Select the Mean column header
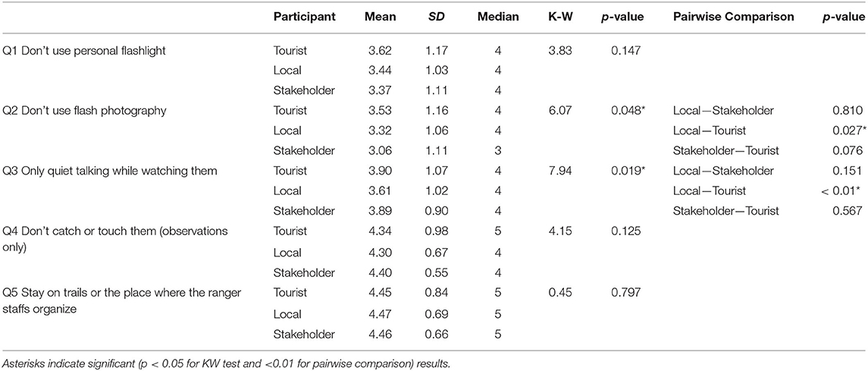Viewport: 868px width, 371px height. pyautogui.click(x=378, y=17)
